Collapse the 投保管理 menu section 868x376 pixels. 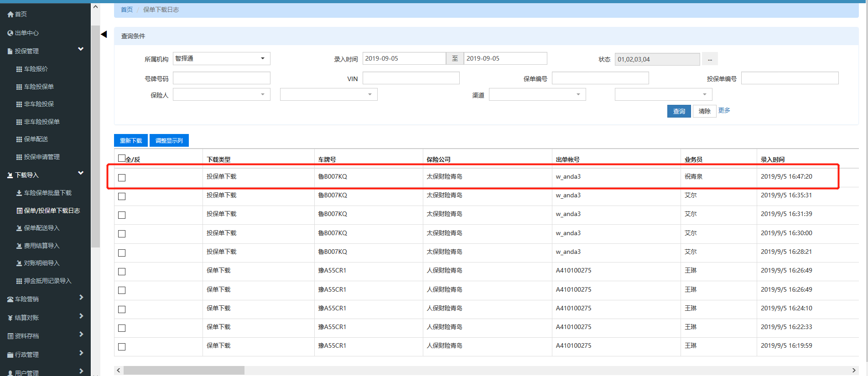coord(81,49)
